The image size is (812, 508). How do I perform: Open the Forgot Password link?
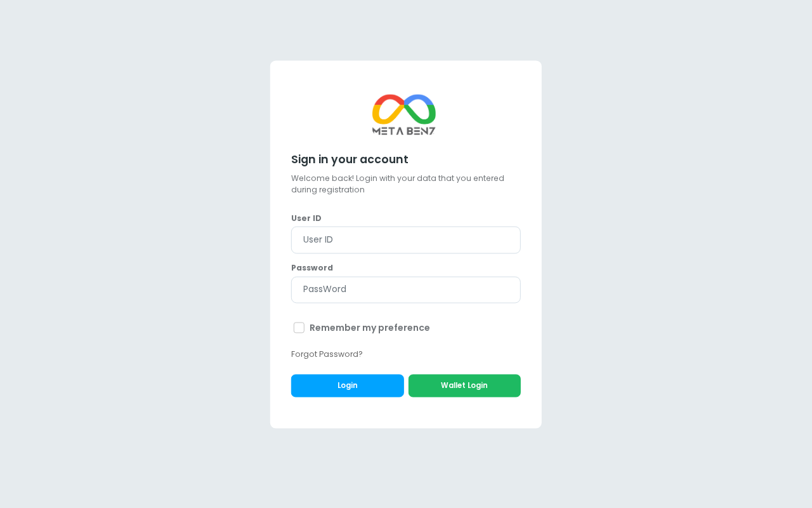click(327, 354)
